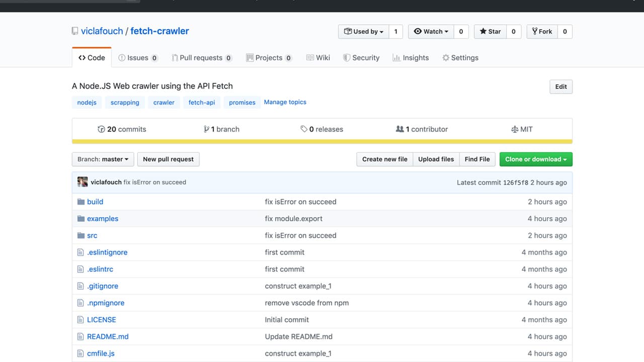Star the fetch-crawler repository

click(x=490, y=31)
